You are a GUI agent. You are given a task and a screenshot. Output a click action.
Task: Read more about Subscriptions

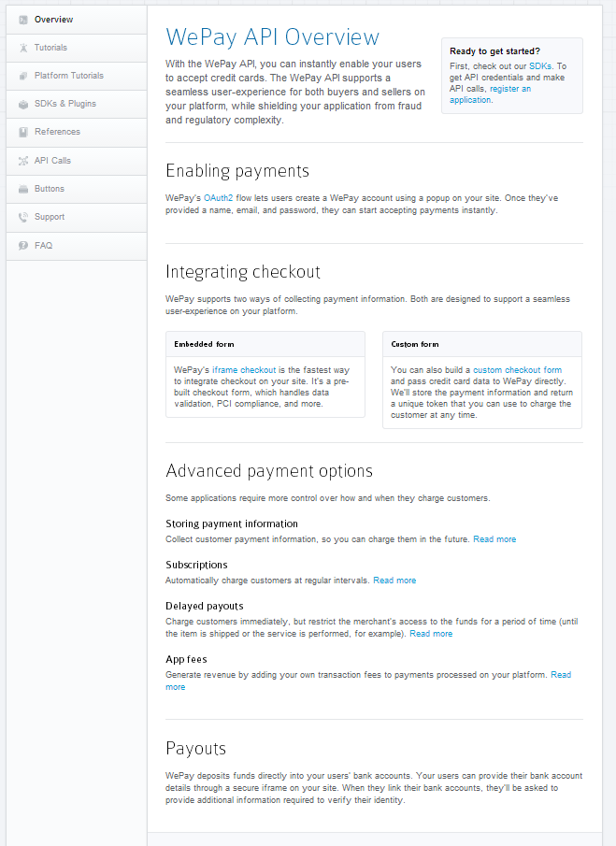(394, 581)
